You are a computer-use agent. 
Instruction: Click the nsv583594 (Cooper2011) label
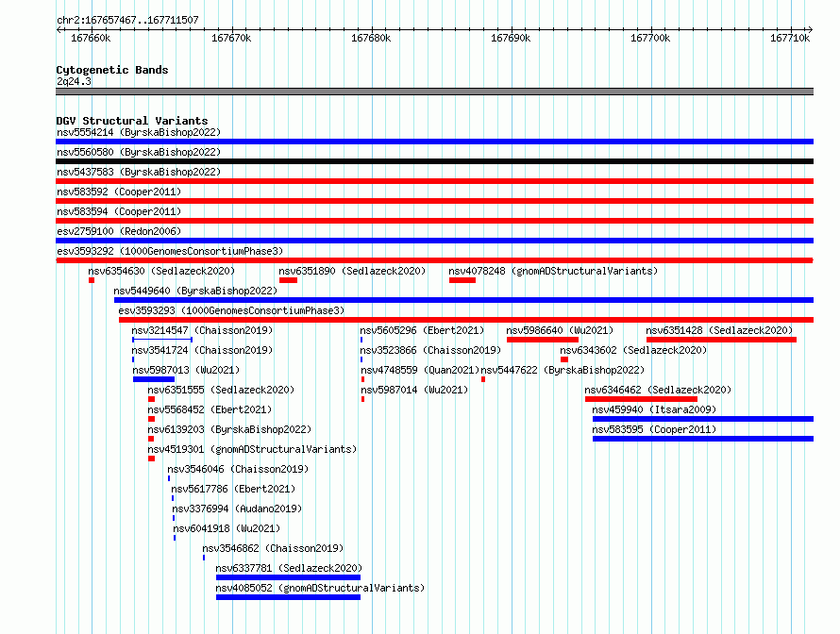tap(119, 211)
